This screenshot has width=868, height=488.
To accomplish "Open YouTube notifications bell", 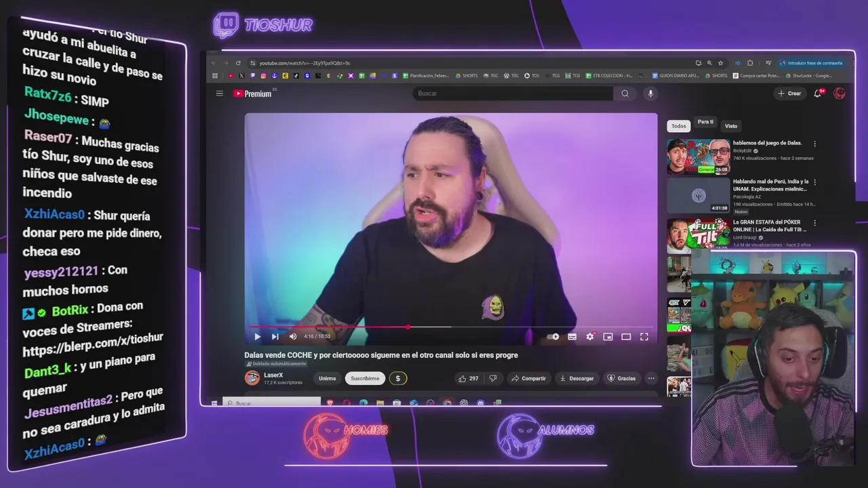I will coord(818,94).
